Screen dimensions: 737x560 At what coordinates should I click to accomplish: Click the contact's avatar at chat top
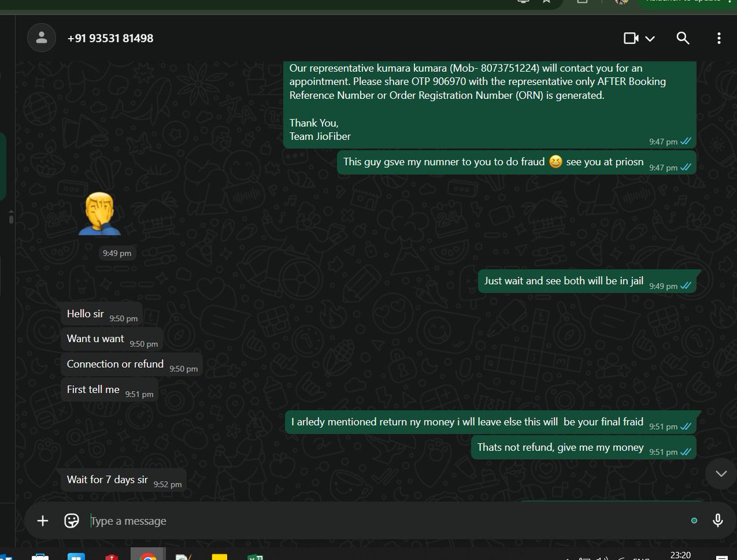(41, 37)
